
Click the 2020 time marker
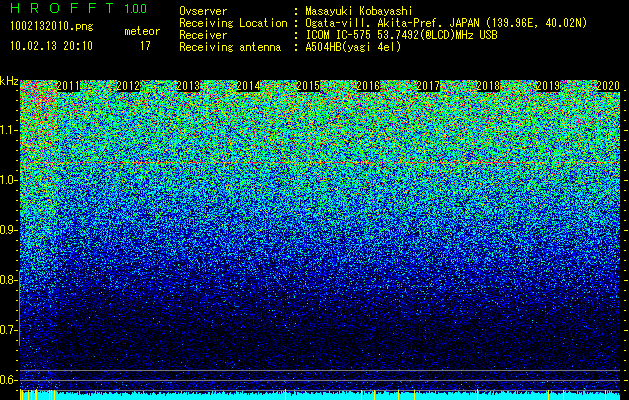(608, 86)
